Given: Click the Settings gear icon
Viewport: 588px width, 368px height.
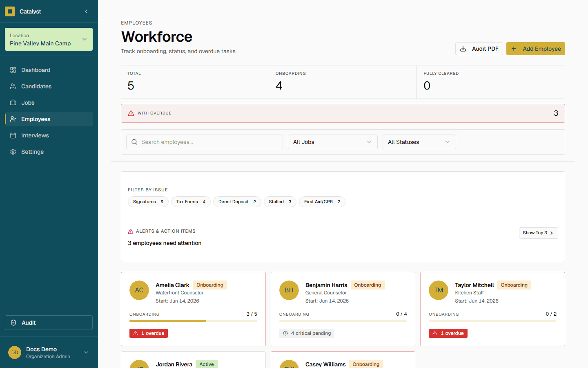Looking at the screenshot, I should click(x=13, y=152).
